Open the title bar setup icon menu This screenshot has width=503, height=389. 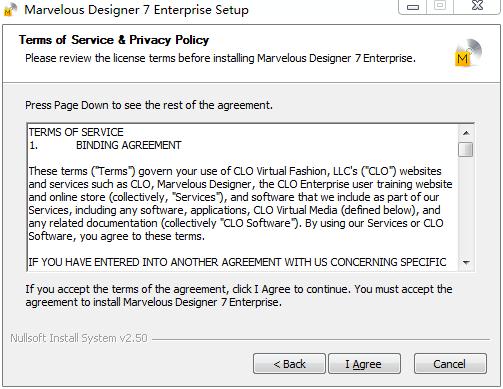point(10,10)
